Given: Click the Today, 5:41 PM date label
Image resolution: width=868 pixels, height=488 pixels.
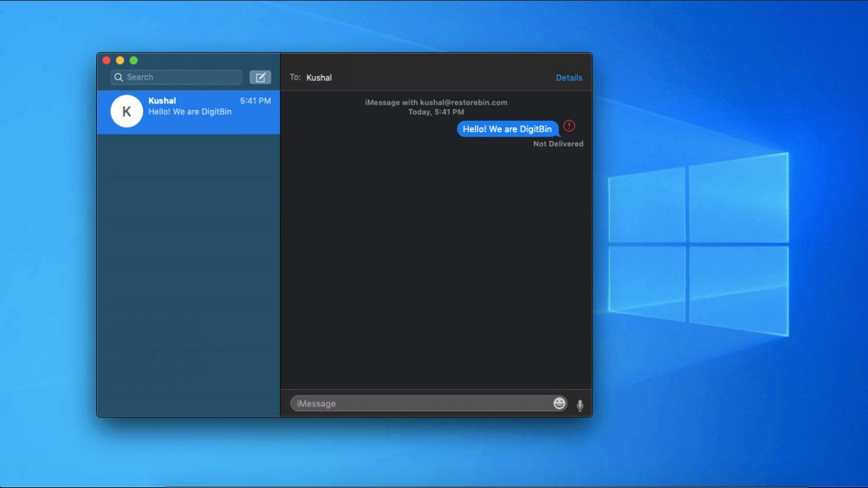Looking at the screenshot, I should 438,111.
